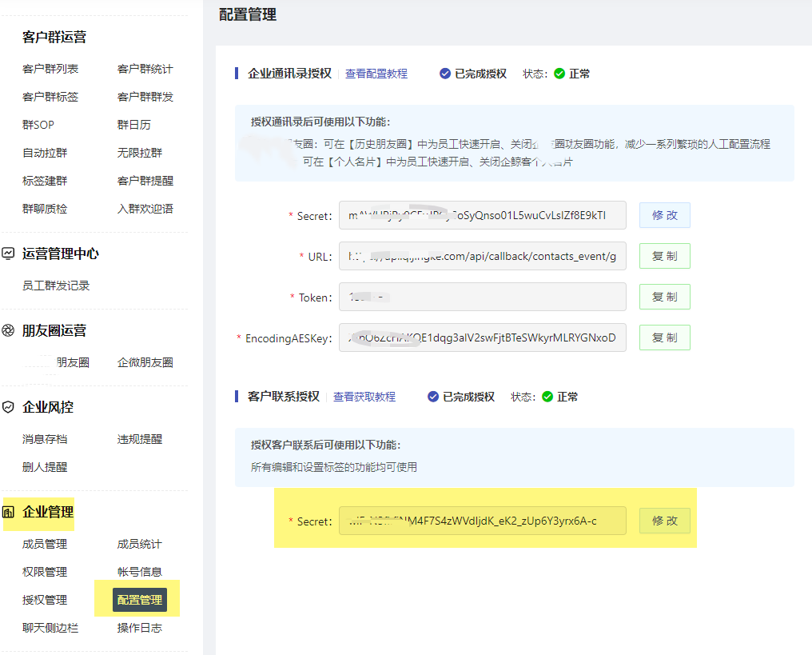
Task: Click the EncodingAESKey input field
Action: pos(483,337)
